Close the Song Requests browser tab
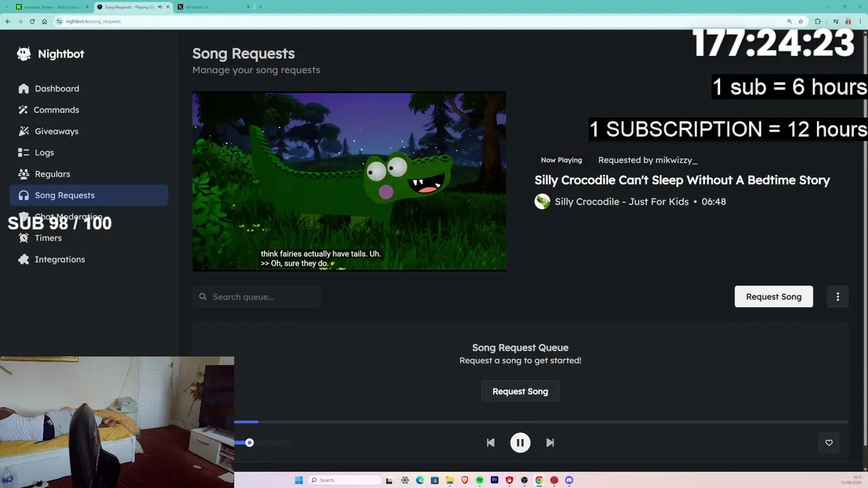 (x=167, y=7)
